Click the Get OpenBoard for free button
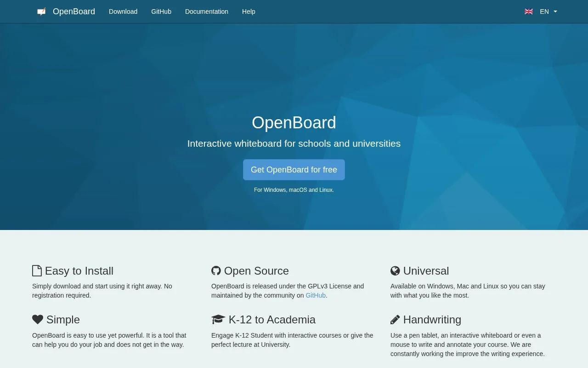 click(294, 170)
